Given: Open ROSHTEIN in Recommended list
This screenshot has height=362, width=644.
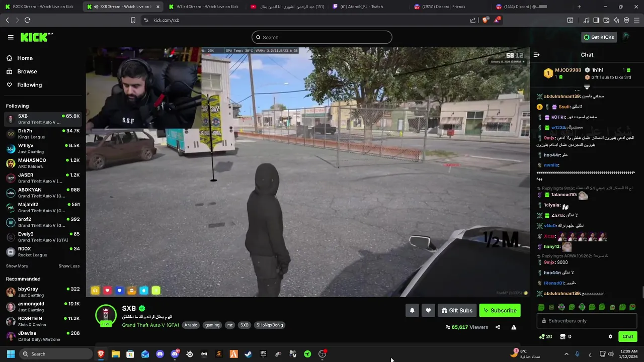Looking at the screenshot, I should coord(43,321).
